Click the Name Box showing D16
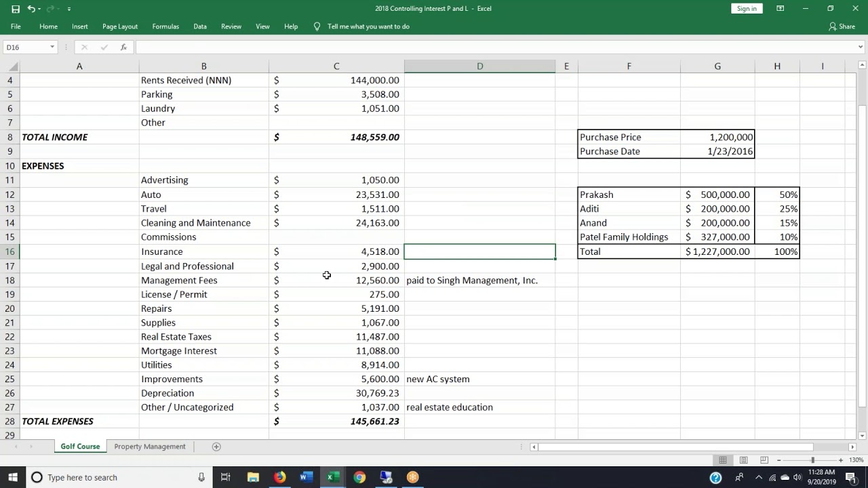 [x=25, y=47]
